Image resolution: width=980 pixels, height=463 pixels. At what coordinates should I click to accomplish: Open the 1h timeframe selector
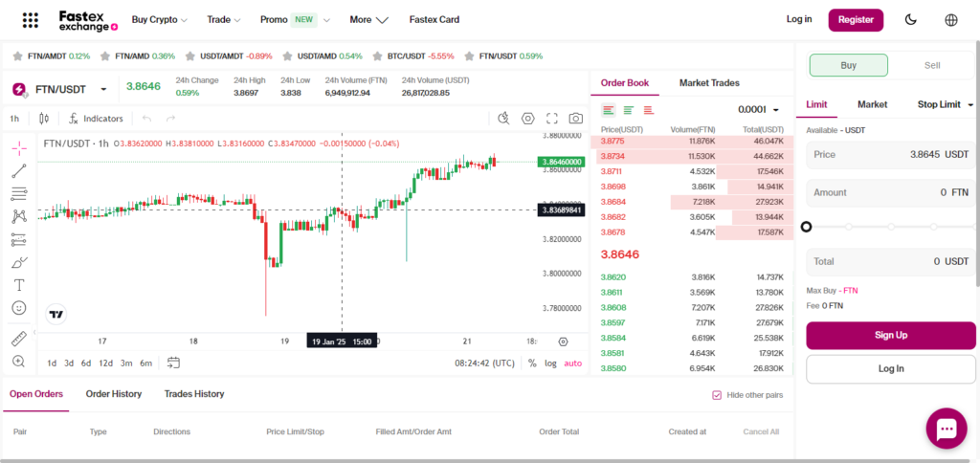coord(14,118)
